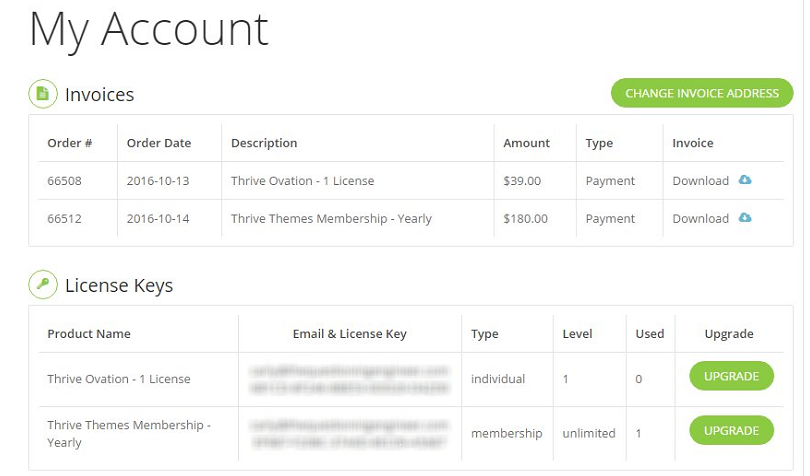Download invoice for Thrive Ovation order
The image size is (810, 476).
pyautogui.click(x=700, y=181)
